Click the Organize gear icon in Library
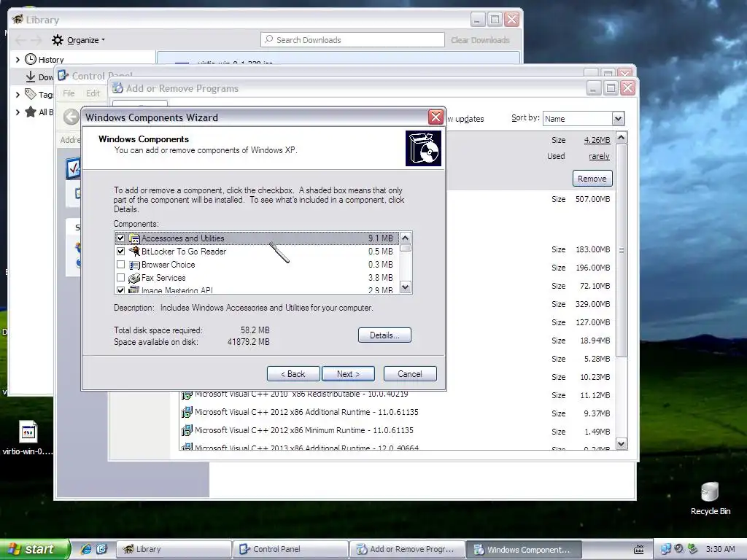Screen dimensions: 747x560 tap(58, 40)
